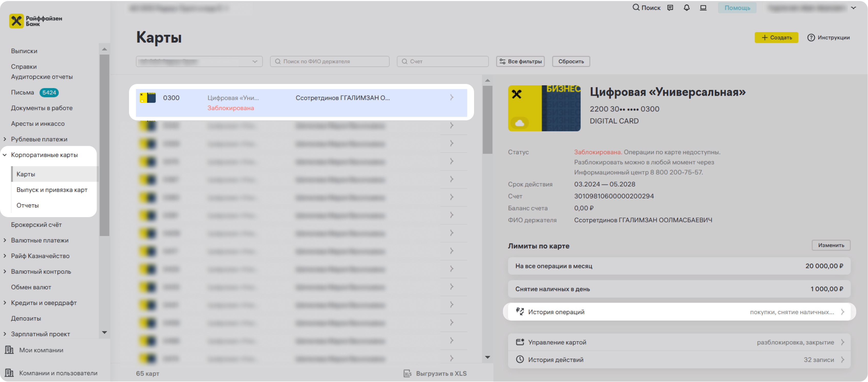
Task: Click the sidebar scroll down arrow
Action: click(x=104, y=332)
